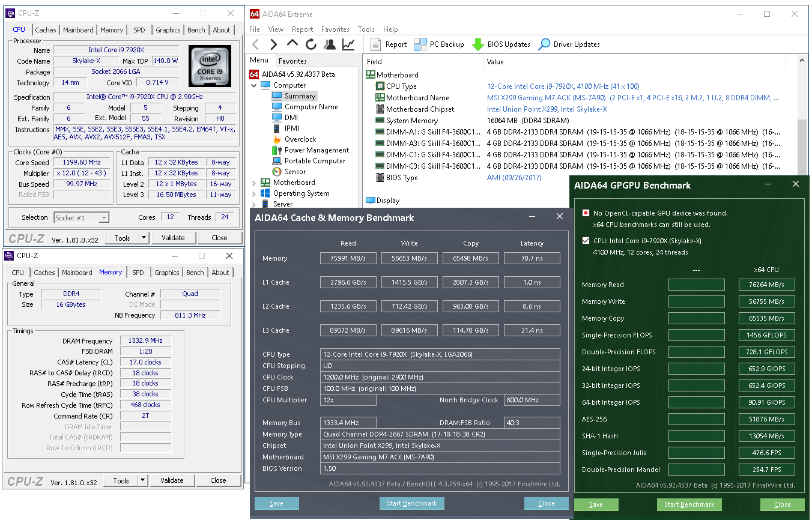Viewport: 812px width, 523px height.
Task: Check for BIOS Updates
Action: click(501, 44)
